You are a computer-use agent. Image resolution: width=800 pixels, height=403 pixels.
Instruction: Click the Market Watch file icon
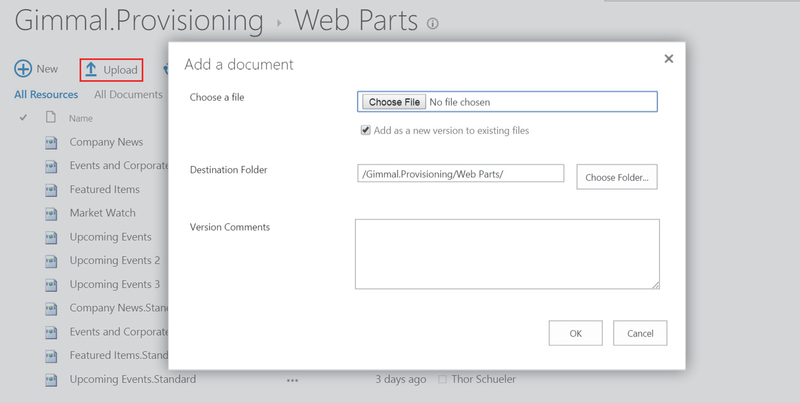point(51,213)
